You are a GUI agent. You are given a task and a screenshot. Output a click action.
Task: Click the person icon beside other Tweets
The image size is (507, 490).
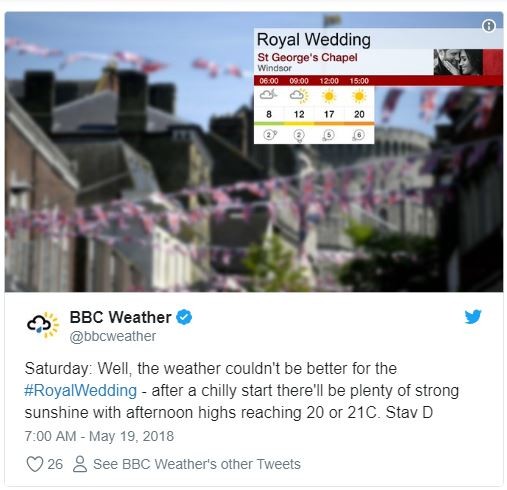(x=80, y=464)
